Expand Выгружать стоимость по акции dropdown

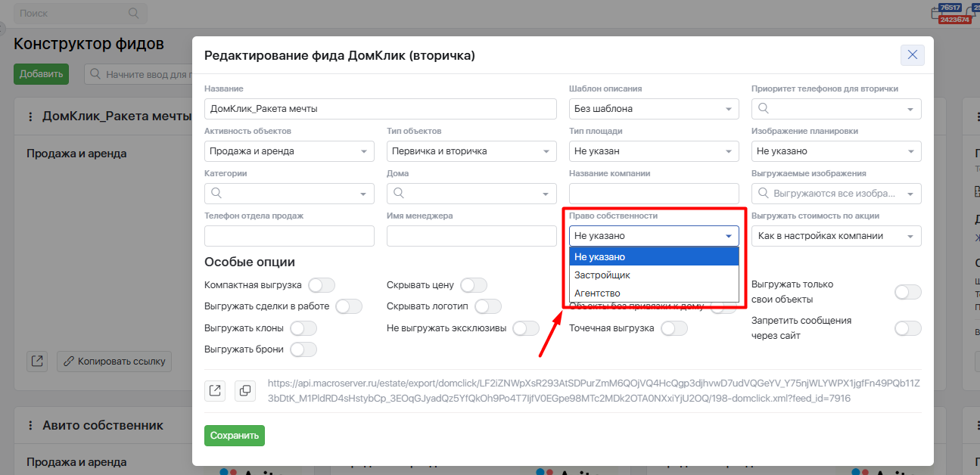pyautogui.click(x=836, y=236)
